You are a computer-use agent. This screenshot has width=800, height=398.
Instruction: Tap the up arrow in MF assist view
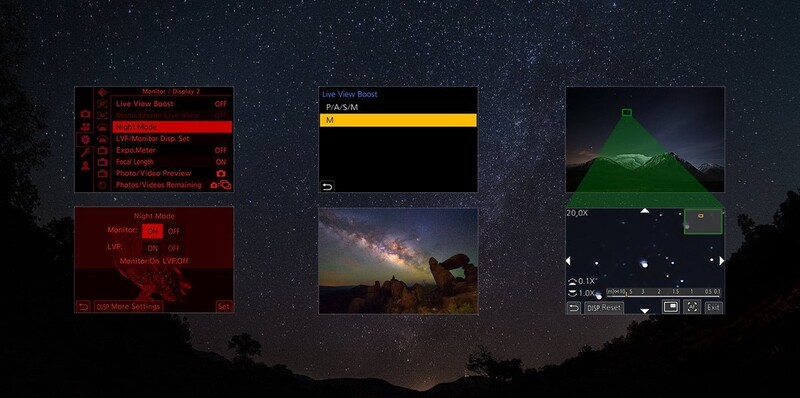point(645,211)
